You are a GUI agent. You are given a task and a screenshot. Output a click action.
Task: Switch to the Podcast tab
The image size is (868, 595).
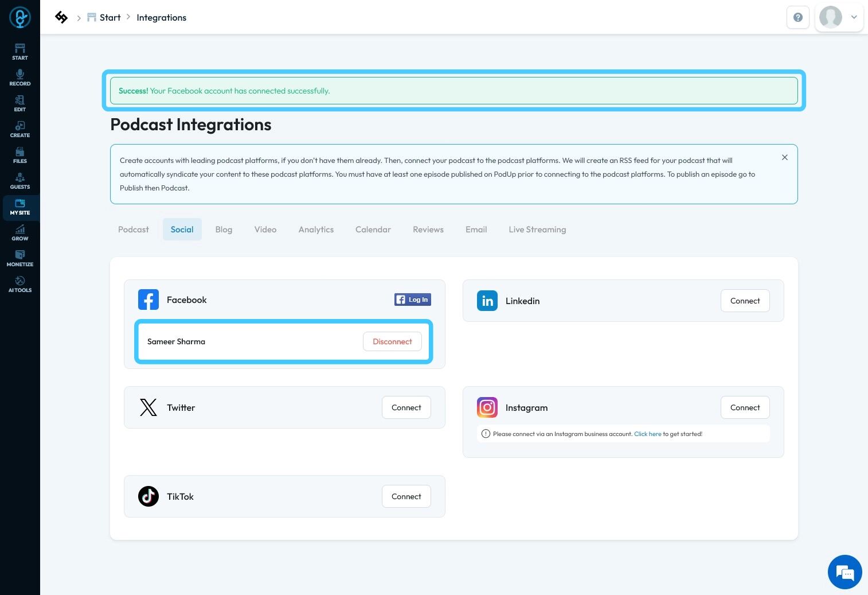pos(134,230)
